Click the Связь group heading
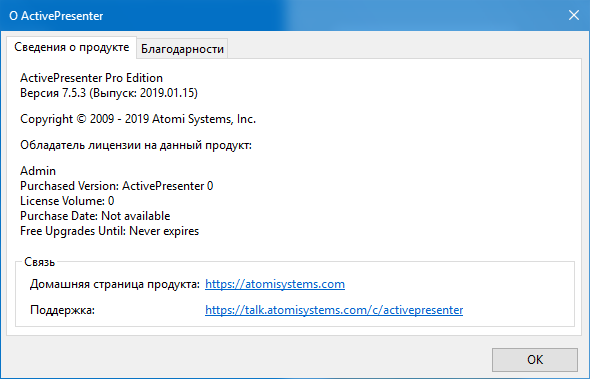Viewport: 590px width, 379px height. [40, 262]
